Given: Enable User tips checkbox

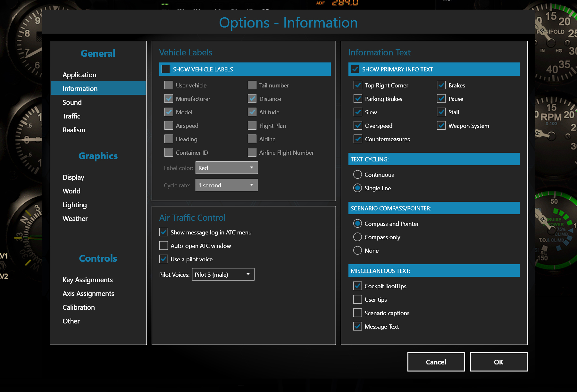Looking at the screenshot, I should (x=357, y=299).
